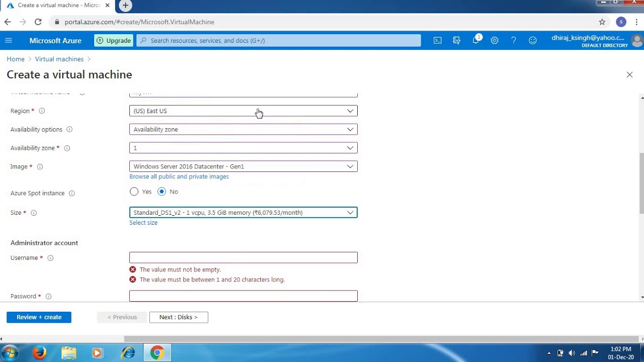Bookmark this page with the star icon
This screenshot has width=644, height=362.
click(602, 22)
